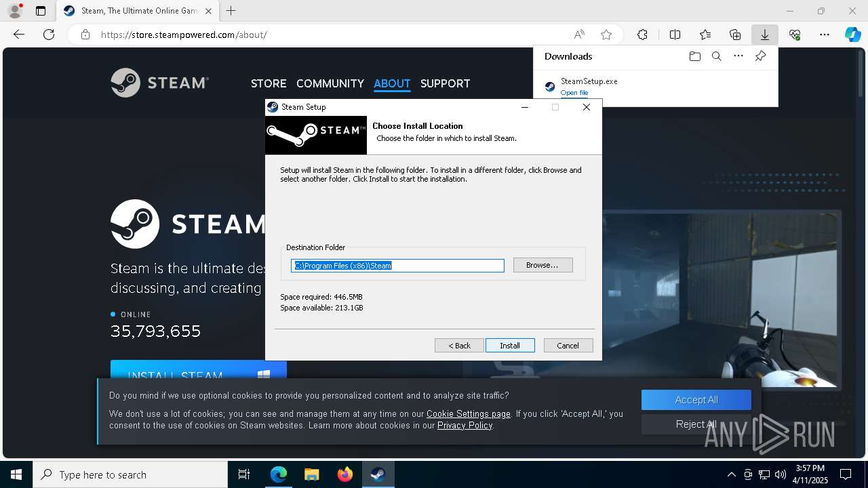Cancel the Steam Setup wizard
This screenshot has width=868, height=488.
pyautogui.click(x=568, y=346)
